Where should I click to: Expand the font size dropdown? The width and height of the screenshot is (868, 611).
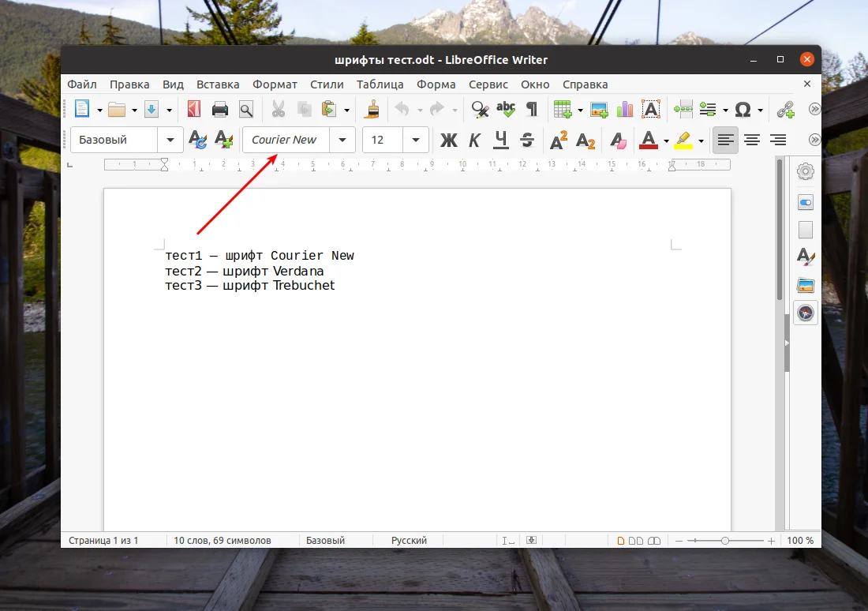tap(416, 140)
